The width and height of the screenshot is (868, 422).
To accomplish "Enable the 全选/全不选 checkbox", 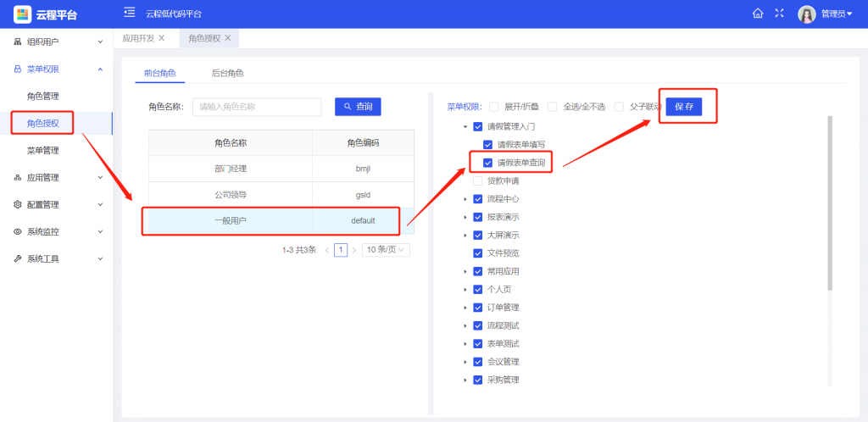I will (x=552, y=107).
